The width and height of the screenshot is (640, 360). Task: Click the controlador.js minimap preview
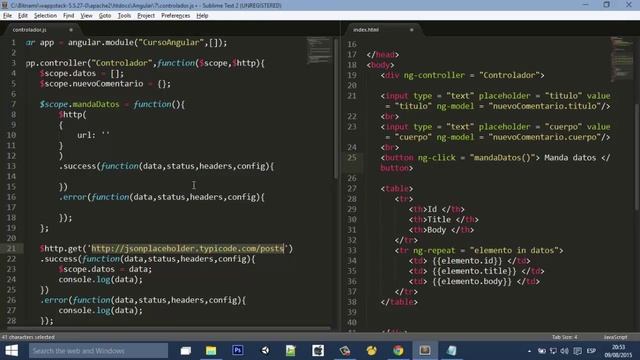coord(319,51)
